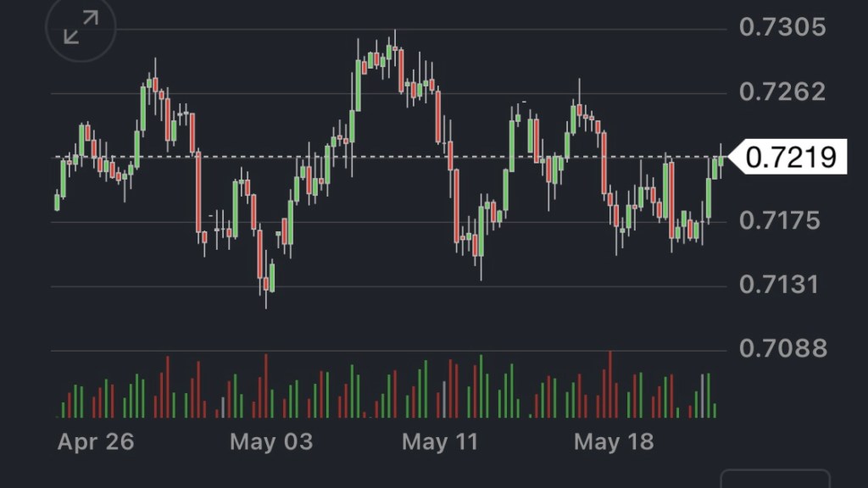Screen dimensions: 868x488
Task: Click the current price tag 0.7219
Action: point(790,157)
